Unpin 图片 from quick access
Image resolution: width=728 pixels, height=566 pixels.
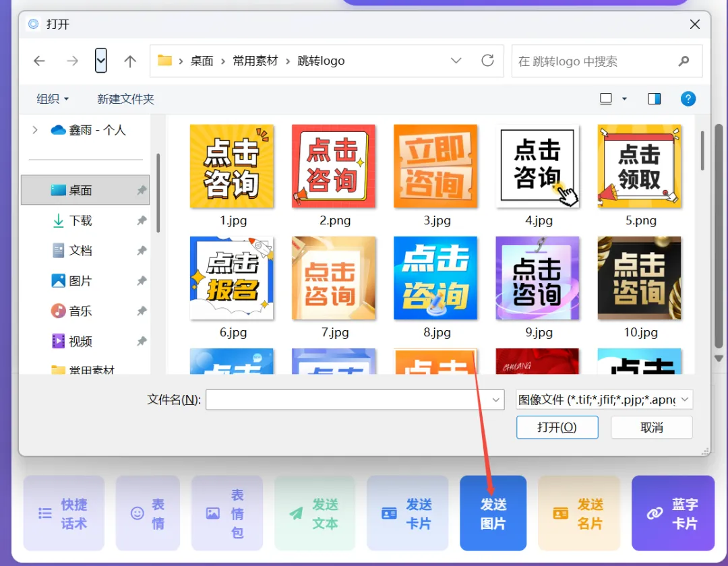pos(142,280)
